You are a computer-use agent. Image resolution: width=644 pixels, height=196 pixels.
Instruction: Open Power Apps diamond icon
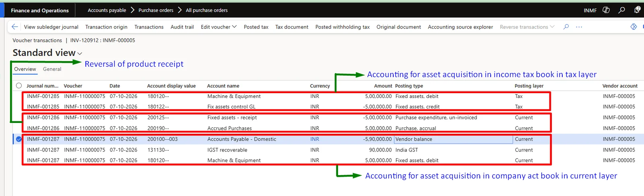(634, 27)
